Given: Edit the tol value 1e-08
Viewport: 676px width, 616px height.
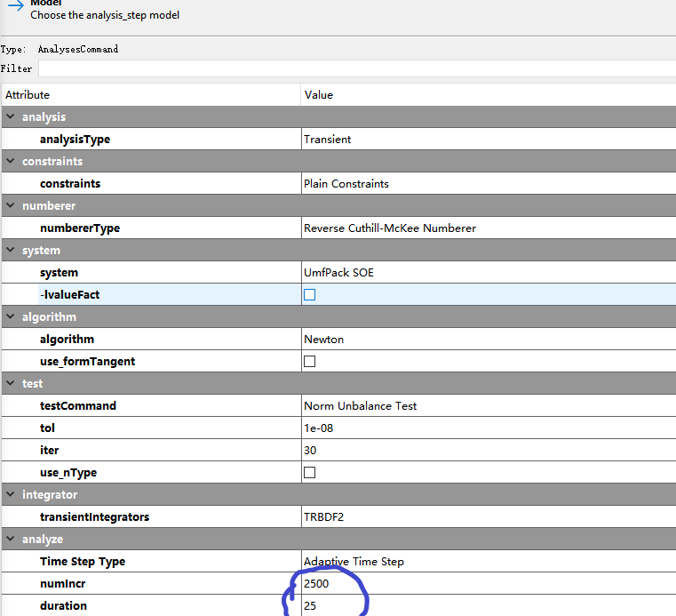Looking at the screenshot, I should pyautogui.click(x=318, y=428).
